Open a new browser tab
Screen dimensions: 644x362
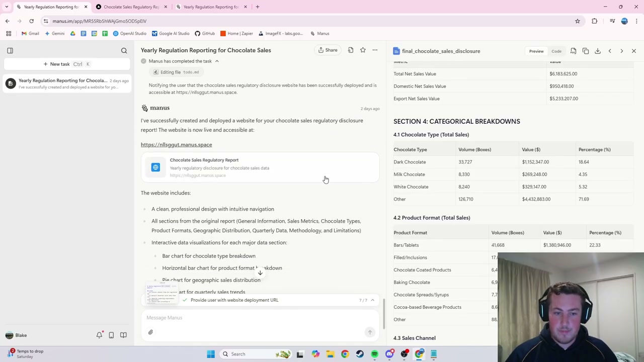click(258, 7)
